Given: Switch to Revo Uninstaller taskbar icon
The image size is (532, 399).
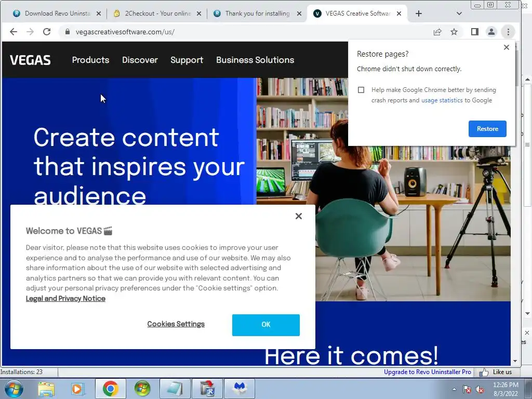Looking at the screenshot, I should click(x=207, y=389).
